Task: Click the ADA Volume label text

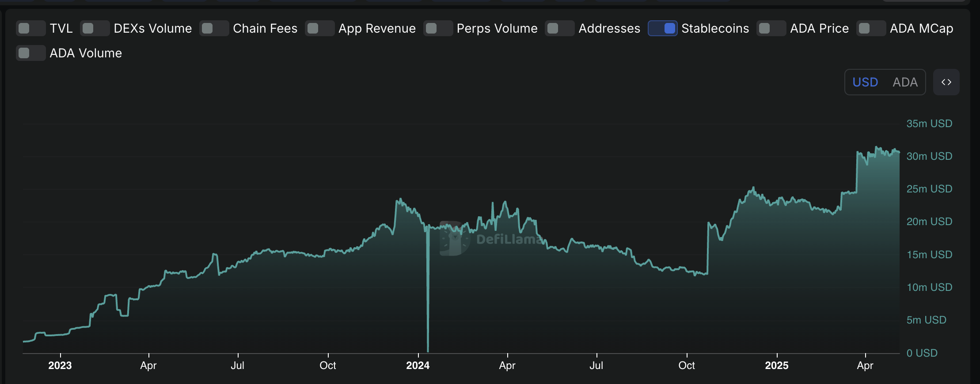Action: click(86, 53)
